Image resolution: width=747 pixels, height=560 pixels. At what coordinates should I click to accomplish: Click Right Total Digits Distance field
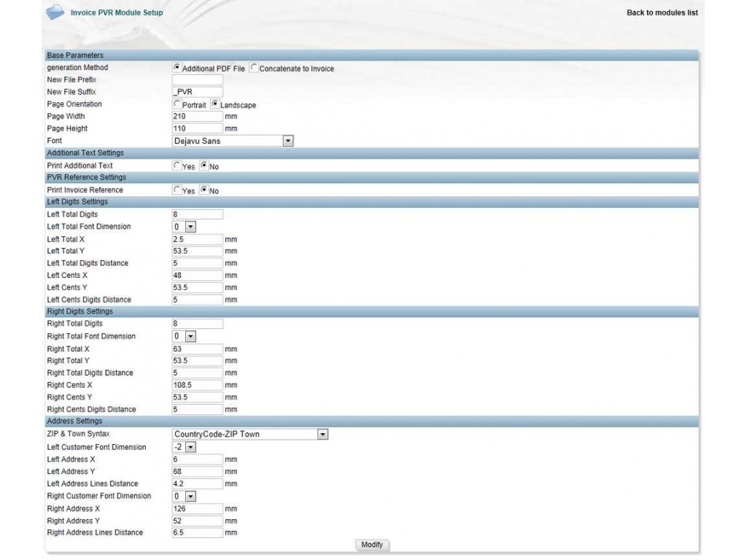[197, 373]
